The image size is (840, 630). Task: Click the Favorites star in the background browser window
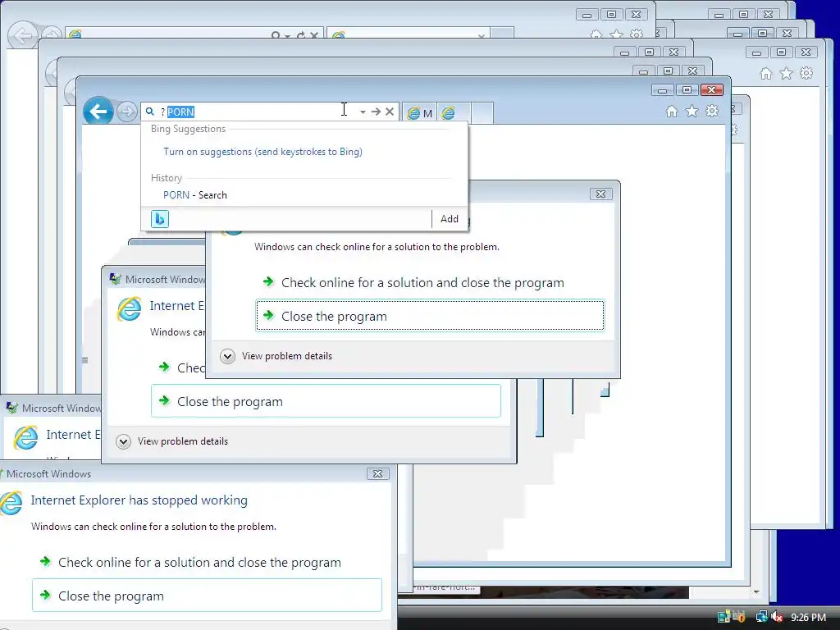coord(786,73)
